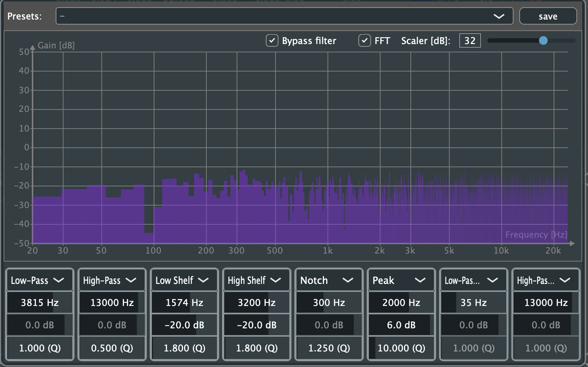The height and width of the screenshot is (367, 588).
Task: Click the 10.000 Q value of Peak band
Action: tap(401, 348)
